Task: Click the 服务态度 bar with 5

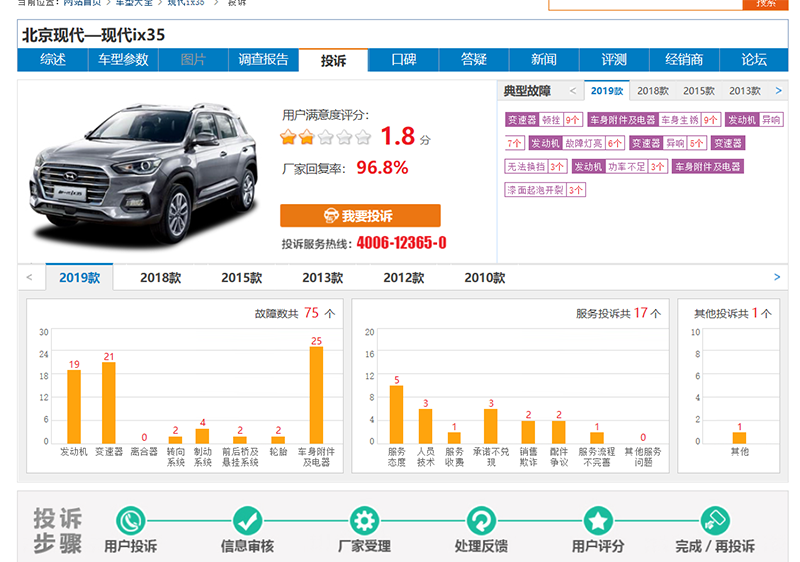Action: pos(396,415)
